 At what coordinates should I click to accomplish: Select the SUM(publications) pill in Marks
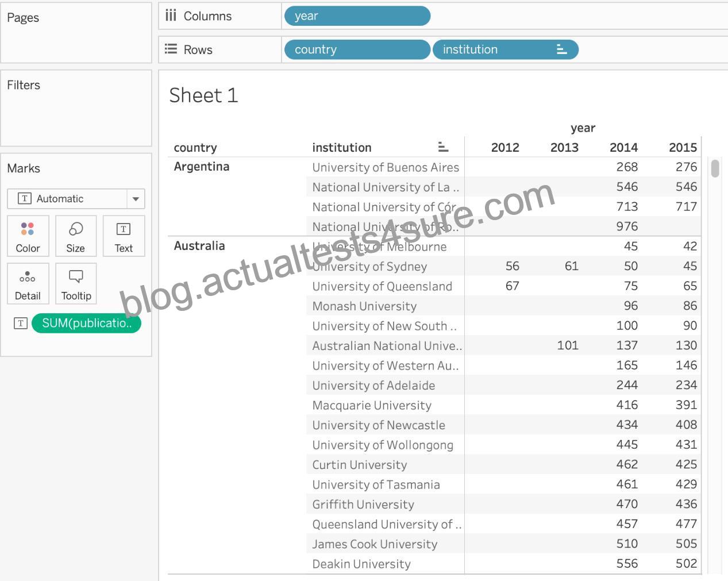coord(87,323)
